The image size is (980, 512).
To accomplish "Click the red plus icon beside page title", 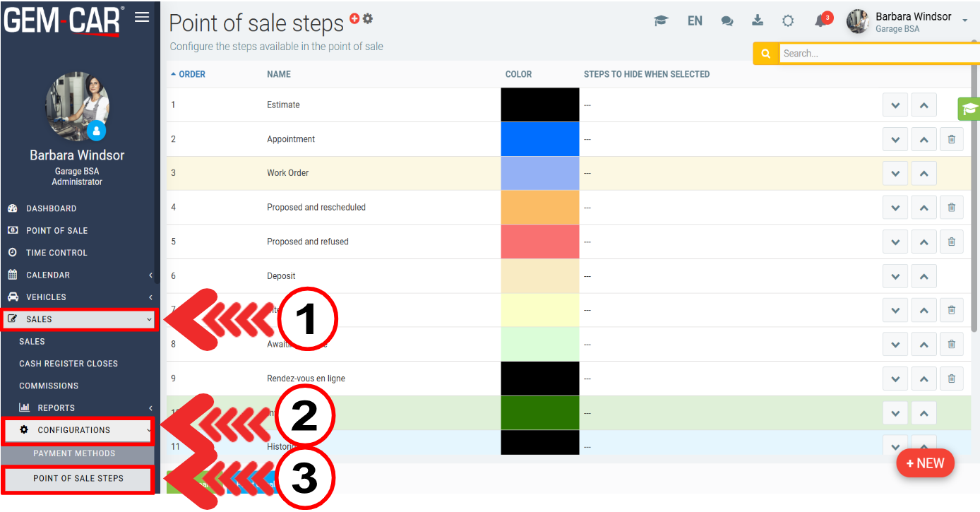I will [354, 19].
